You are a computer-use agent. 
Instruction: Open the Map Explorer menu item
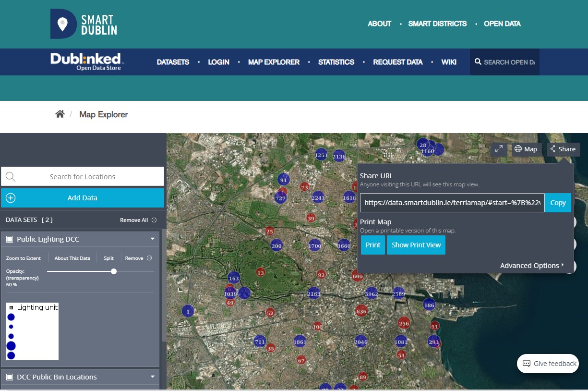click(274, 62)
